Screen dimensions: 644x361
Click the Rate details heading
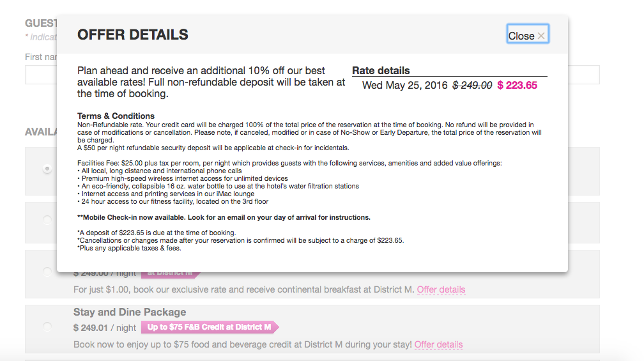point(381,71)
